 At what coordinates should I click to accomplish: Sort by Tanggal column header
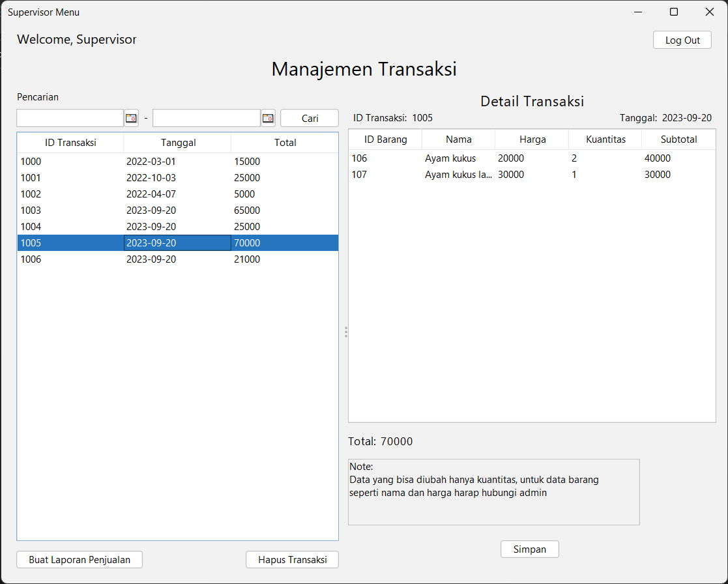(178, 143)
